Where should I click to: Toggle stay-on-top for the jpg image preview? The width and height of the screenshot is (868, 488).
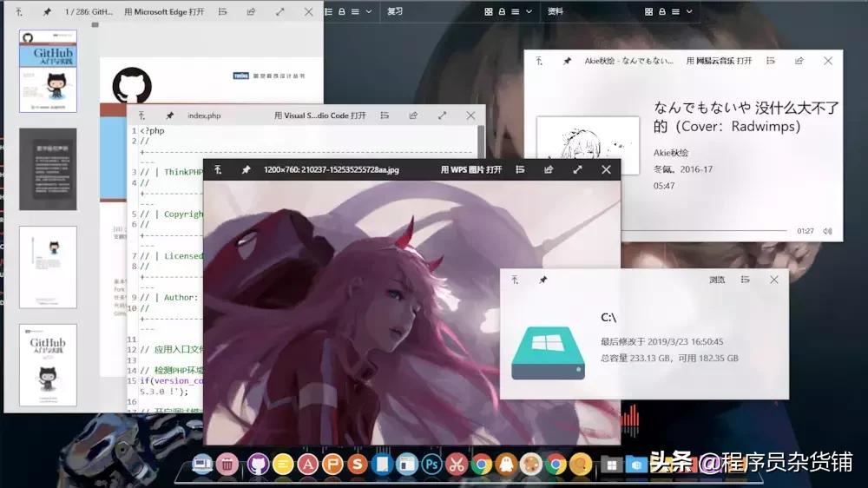(218, 169)
